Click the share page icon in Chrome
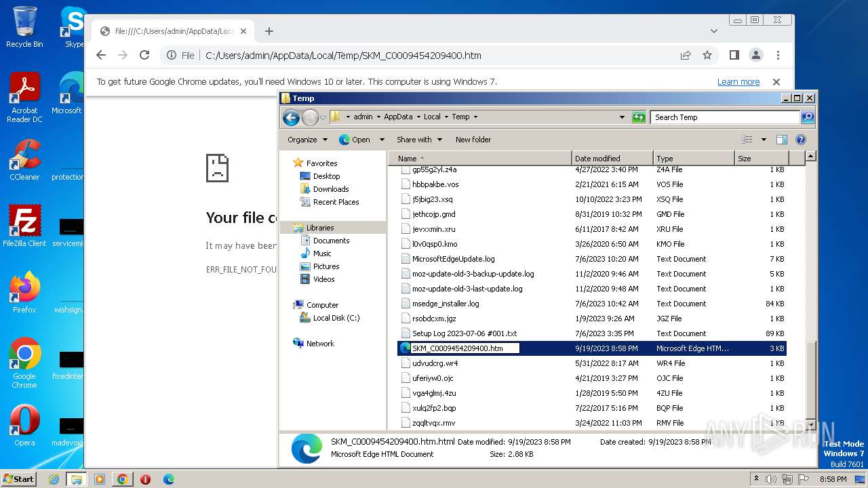Viewport: 868px width, 488px height. coord(686,55)
